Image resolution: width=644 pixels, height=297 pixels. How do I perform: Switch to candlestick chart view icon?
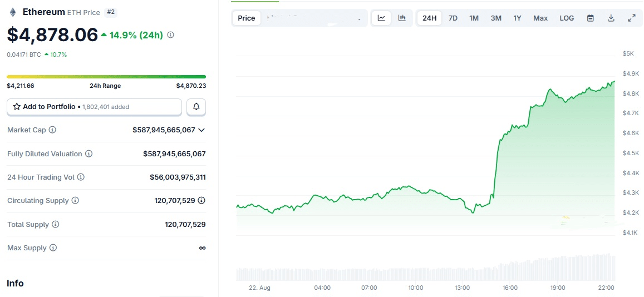pyautogui.click(x=402, y=18)
